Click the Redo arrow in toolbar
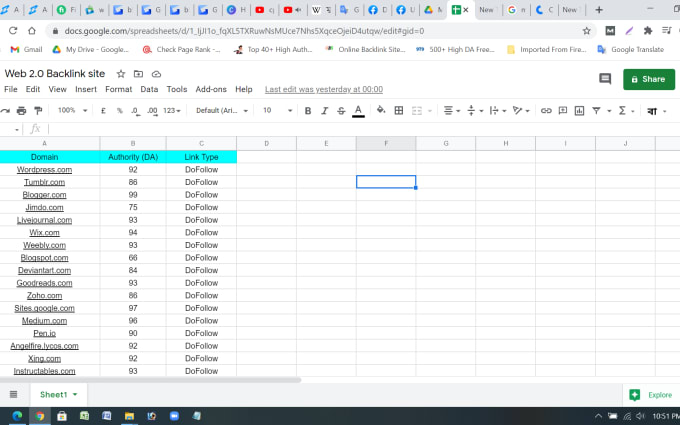Image resolution: width=680 pixels, height=425 pixels. (x=5, y=111)
